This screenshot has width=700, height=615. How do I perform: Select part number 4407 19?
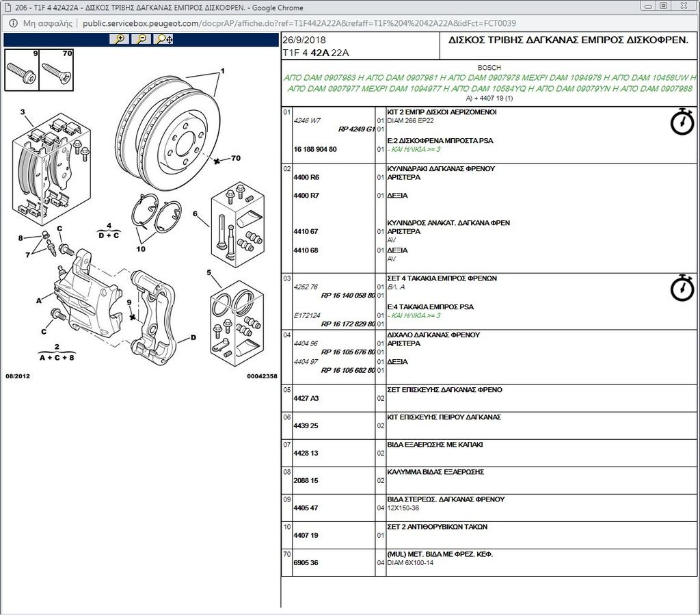point(306,535)
